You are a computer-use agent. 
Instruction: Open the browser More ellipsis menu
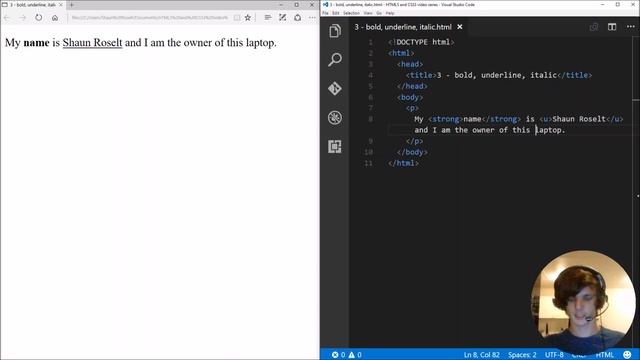[312, 18]
